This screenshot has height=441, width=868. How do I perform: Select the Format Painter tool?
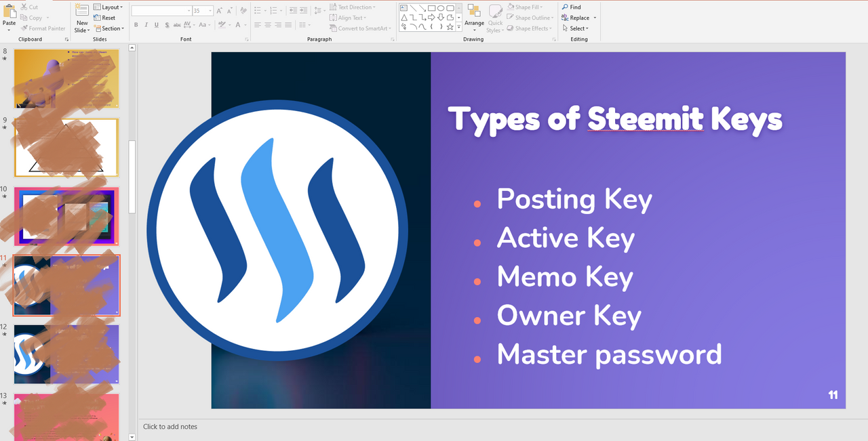click(x=43, y=28)
